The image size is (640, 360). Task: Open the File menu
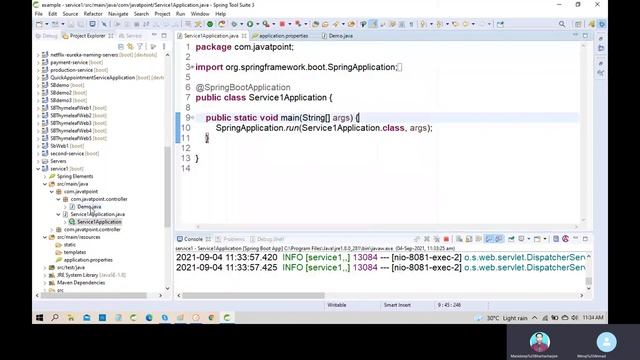pos(39,14)
